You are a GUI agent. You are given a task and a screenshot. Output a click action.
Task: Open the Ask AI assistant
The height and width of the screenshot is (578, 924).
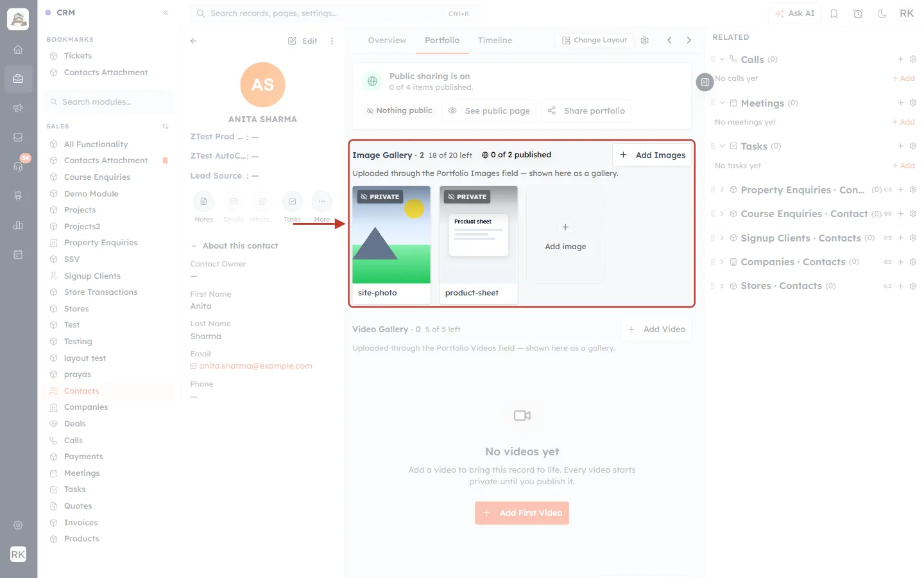pos(794,13)
